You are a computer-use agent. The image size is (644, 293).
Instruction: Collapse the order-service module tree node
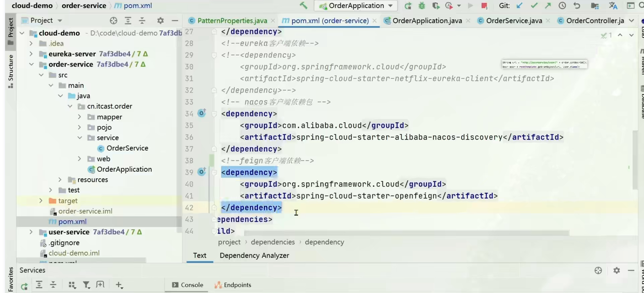(31, 64)
